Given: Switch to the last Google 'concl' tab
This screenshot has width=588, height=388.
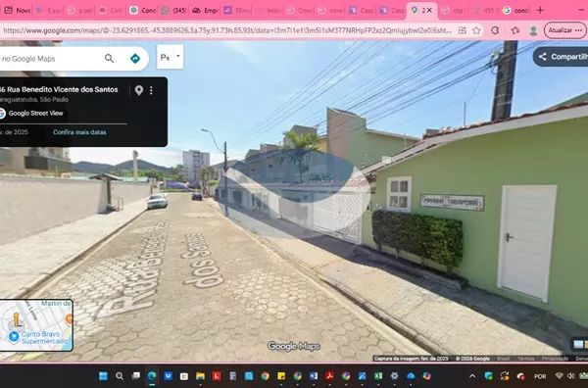Looking at the screenshot, I should click(515, 11).
